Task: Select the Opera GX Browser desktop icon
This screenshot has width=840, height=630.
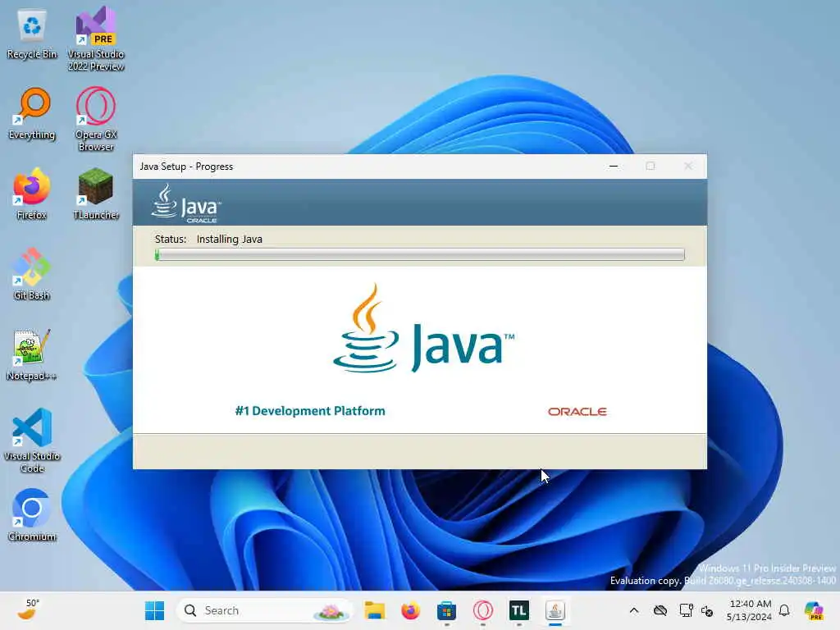Action: pos(96,119)
